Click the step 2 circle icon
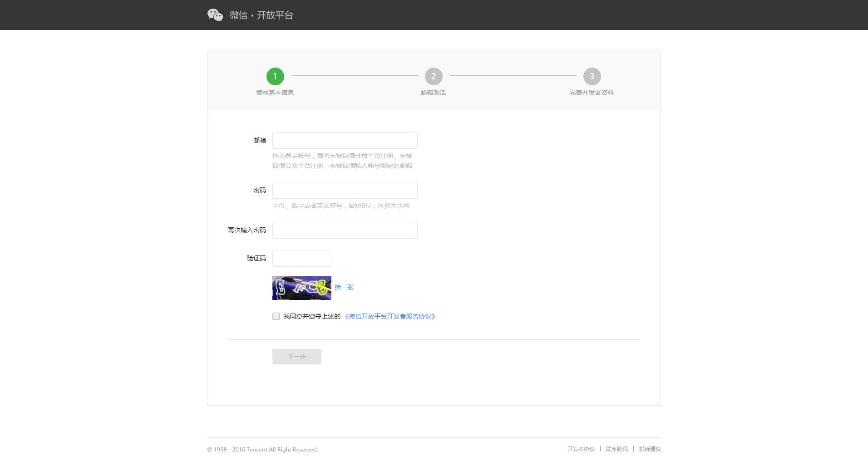 pos(434,77)
